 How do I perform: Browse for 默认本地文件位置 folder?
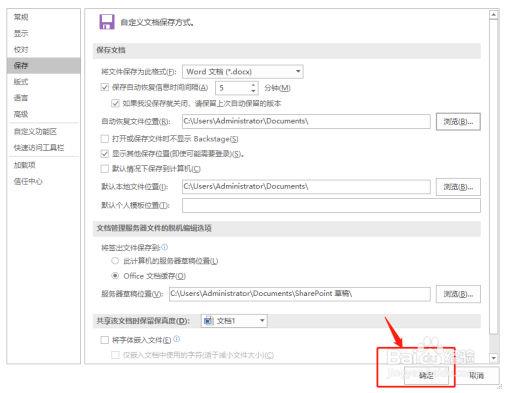458,187
